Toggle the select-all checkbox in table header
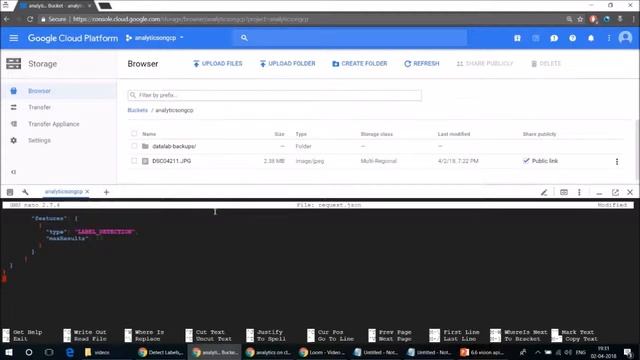This screenshot has width=640, height=360. 134,133
